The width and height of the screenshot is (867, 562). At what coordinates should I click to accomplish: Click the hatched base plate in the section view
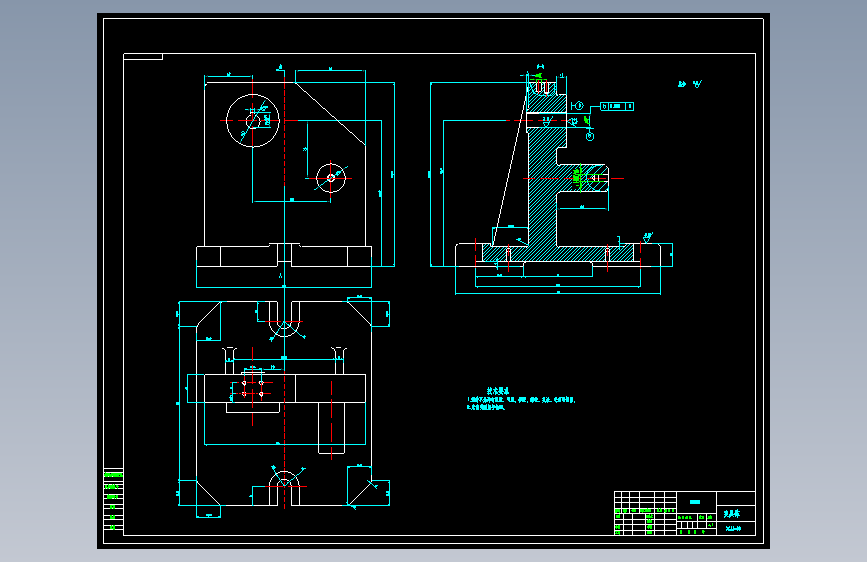click(x=558, y=253)
